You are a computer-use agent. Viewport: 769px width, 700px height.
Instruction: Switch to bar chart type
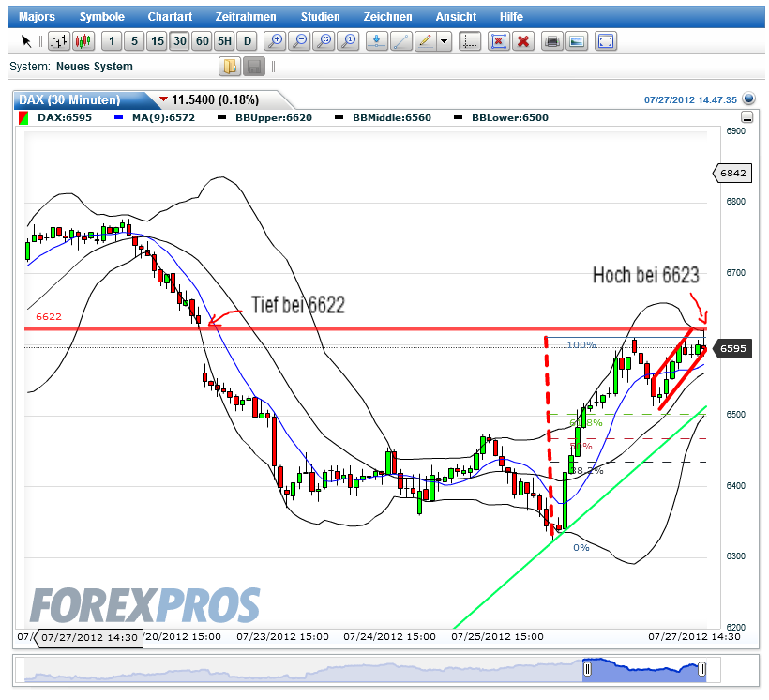pos(59,41)
